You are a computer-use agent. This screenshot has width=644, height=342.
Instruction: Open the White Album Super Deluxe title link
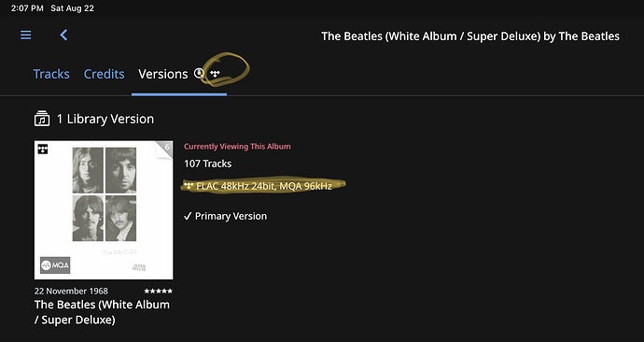tap(102, 312)
